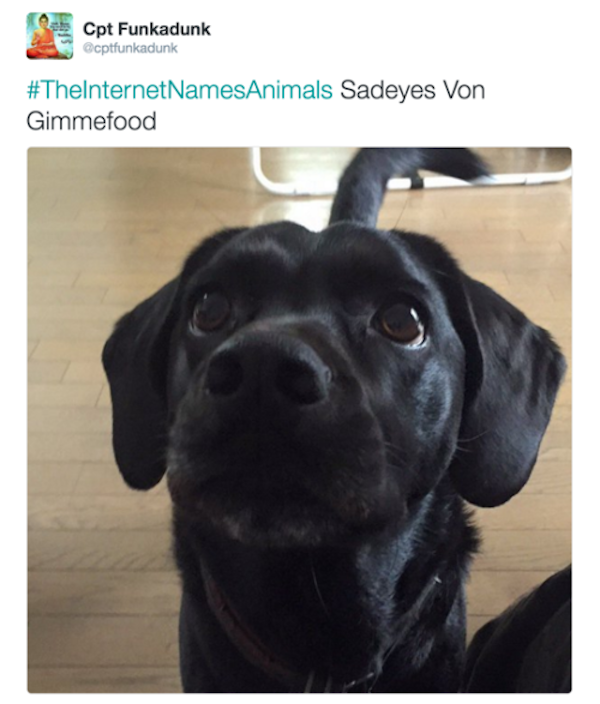
Task: Click the tweet text Sadeyes Von Gimmefood
Action: [256, 106]
